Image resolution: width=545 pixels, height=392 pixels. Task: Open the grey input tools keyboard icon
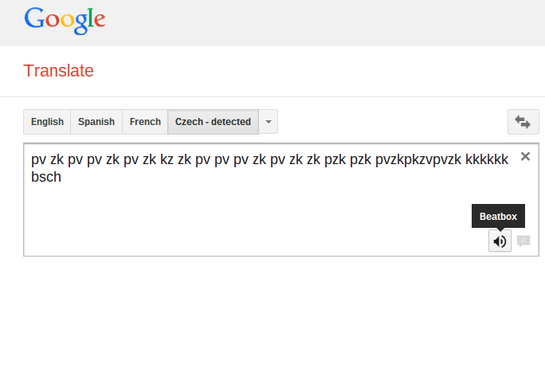point(523,241)
